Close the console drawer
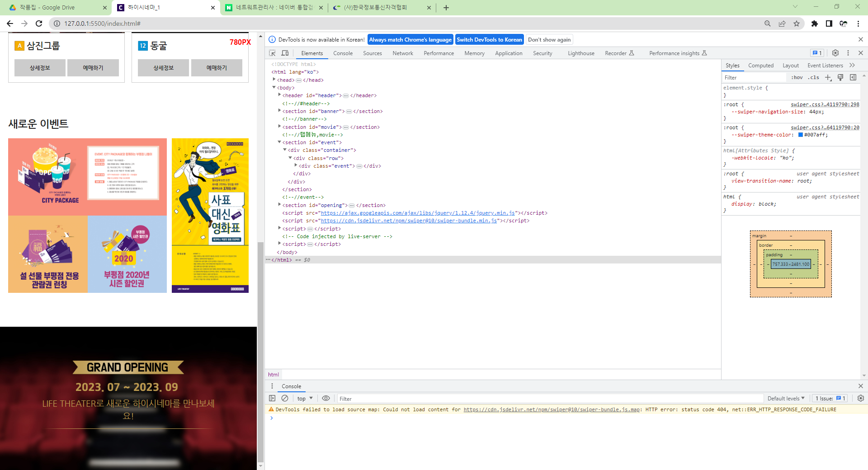Viewport: 868px width, 470px height. pos(861,386)
